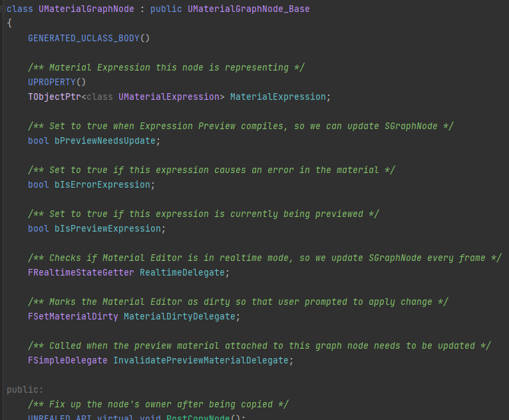Screen dimensions: 509x420
Task: Go to the FSetMaterialDirty type
Action: 73,316
